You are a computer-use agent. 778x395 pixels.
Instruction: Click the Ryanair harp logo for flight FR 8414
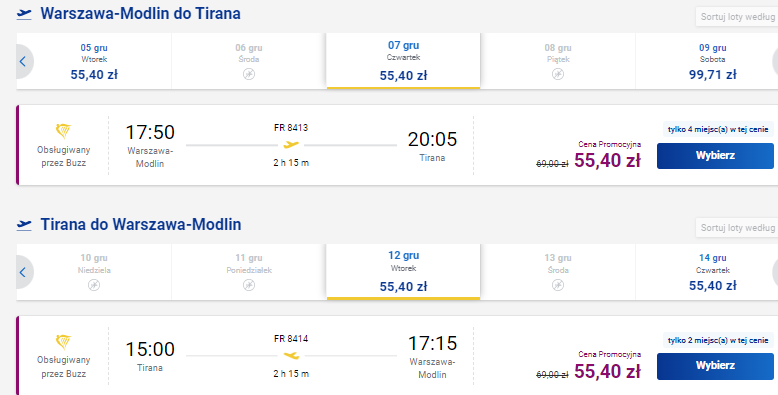64,342
